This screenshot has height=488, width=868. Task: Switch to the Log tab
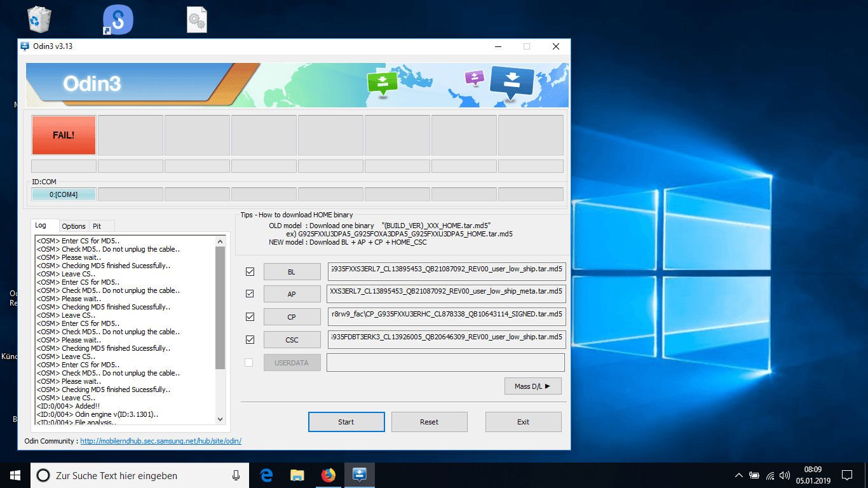click(44, 226)
